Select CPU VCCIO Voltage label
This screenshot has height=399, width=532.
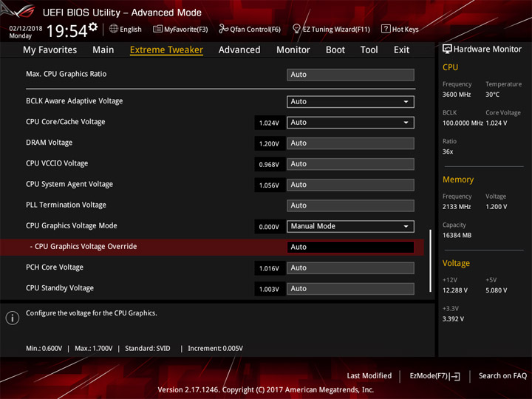[57, 163]
